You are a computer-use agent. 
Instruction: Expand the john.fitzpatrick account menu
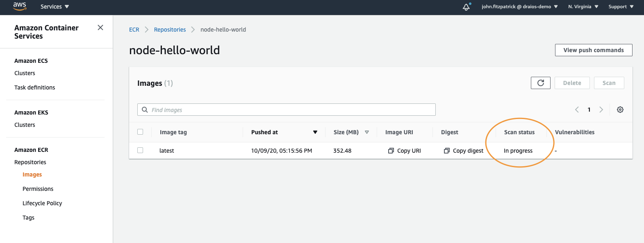pyautogui.click(x=520, y=7)
